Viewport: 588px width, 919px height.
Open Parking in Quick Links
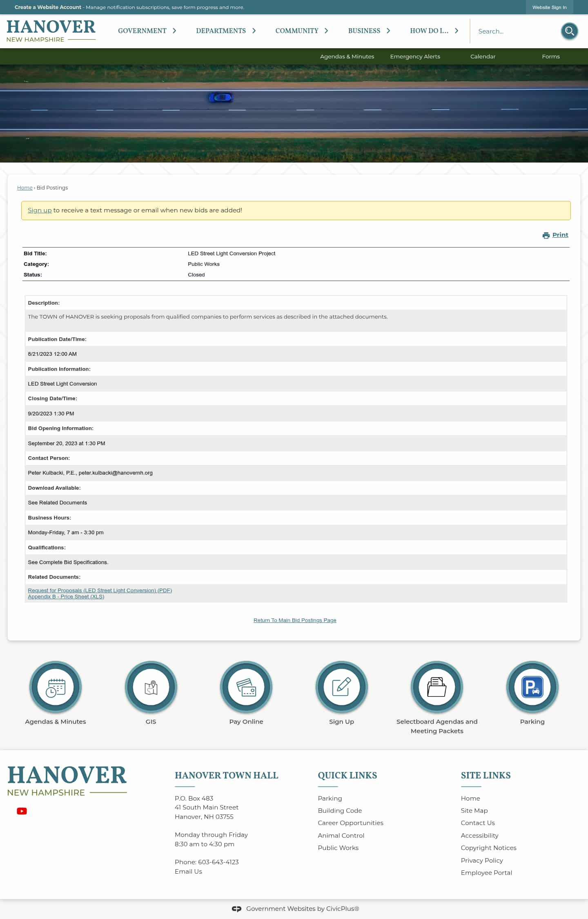[x=330, y=798]
